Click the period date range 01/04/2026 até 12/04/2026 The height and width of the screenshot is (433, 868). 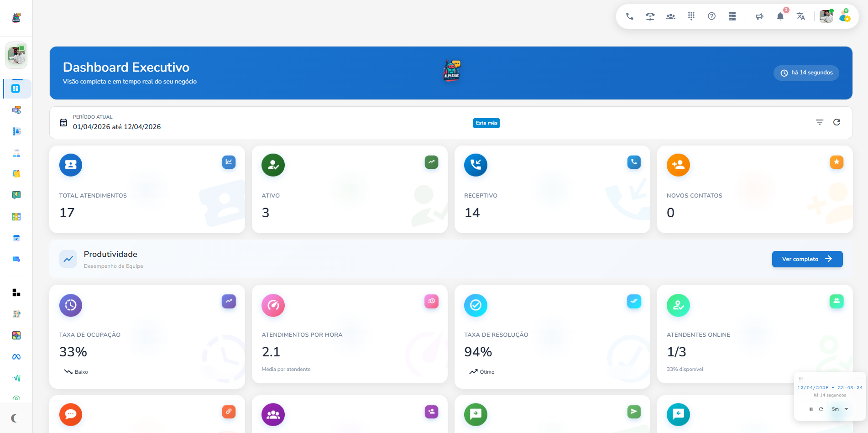pyautogui.click(x=117, y=127)
